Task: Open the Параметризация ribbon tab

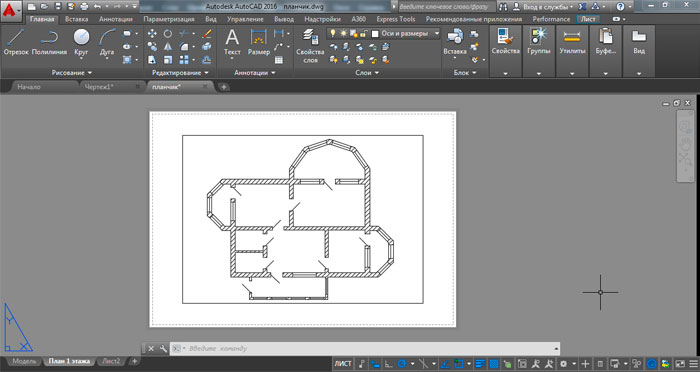Action: pos(169,19)
